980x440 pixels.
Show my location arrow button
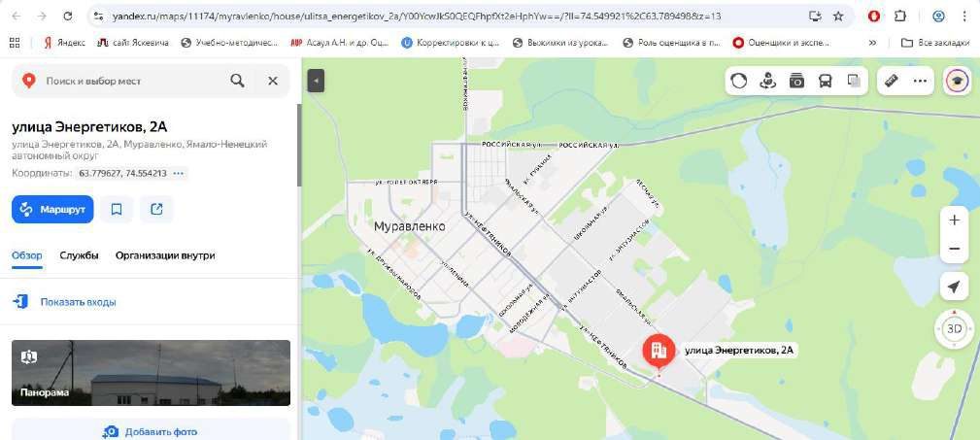tap(954, 287)
